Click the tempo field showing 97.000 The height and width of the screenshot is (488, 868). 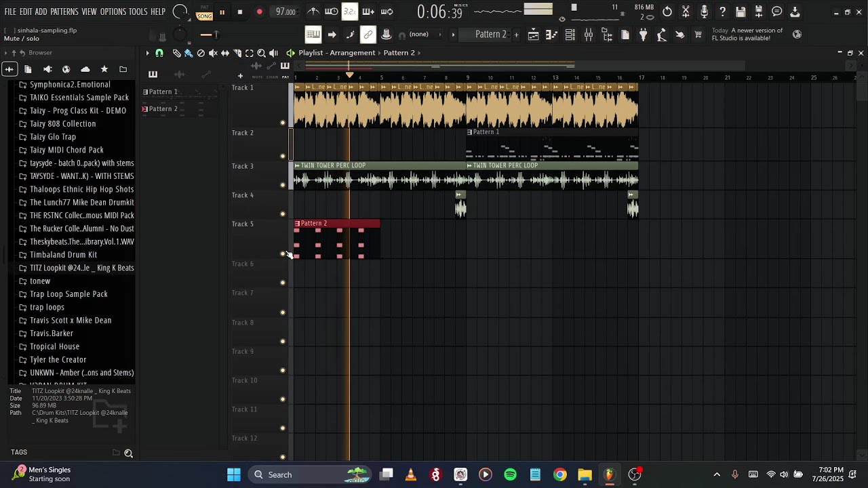click(x=285, y=12)
